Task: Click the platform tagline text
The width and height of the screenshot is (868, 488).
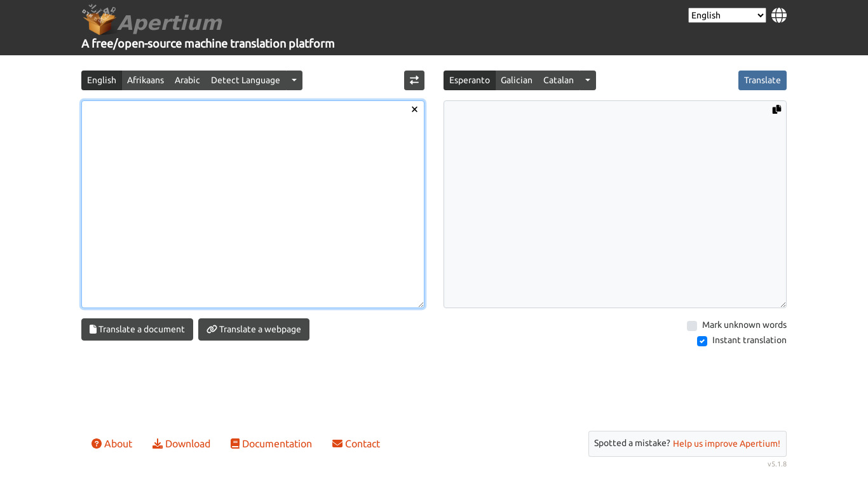Action: click(x=208, y=44)
